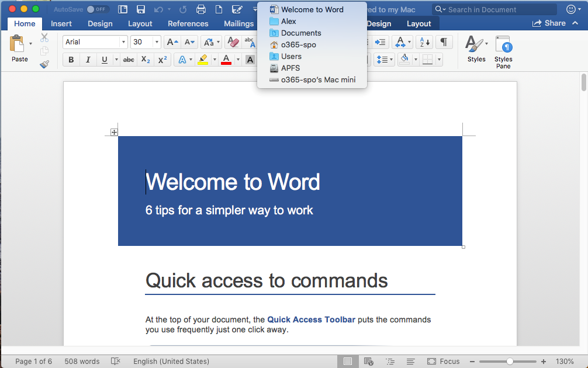The height and width of the screenshot is (368, 588).
Task: Open the References tab
Action: click(188, 23)
